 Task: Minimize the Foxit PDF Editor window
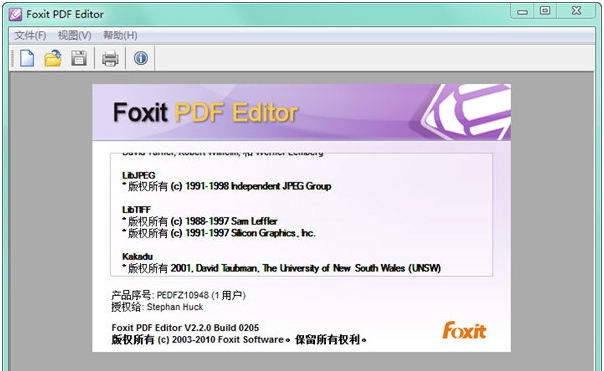(522, 12)
